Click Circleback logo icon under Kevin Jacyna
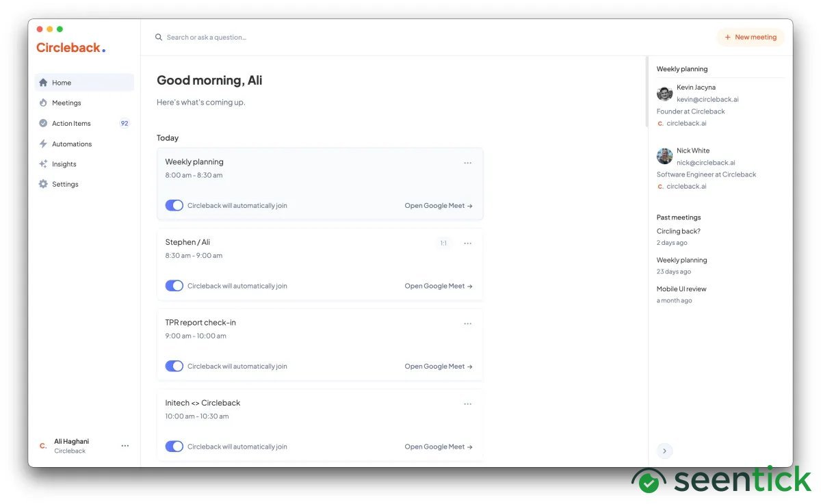The image size is (821, 504). coord(660,124)
